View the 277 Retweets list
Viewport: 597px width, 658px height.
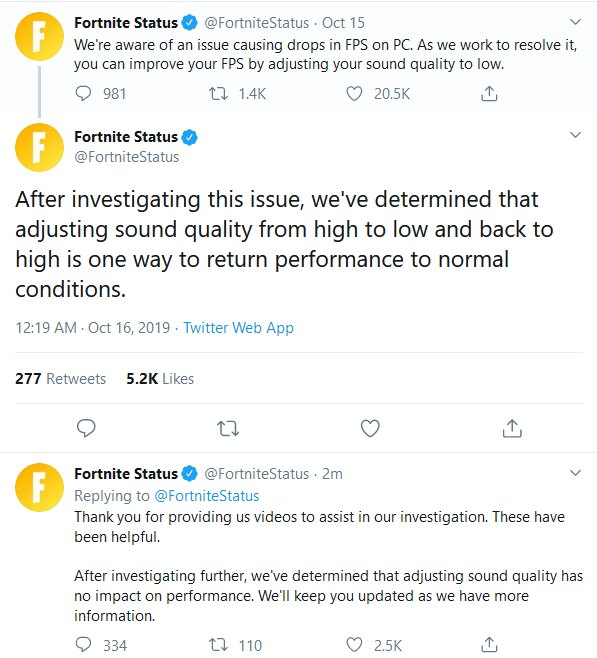[x=60, y=379]
